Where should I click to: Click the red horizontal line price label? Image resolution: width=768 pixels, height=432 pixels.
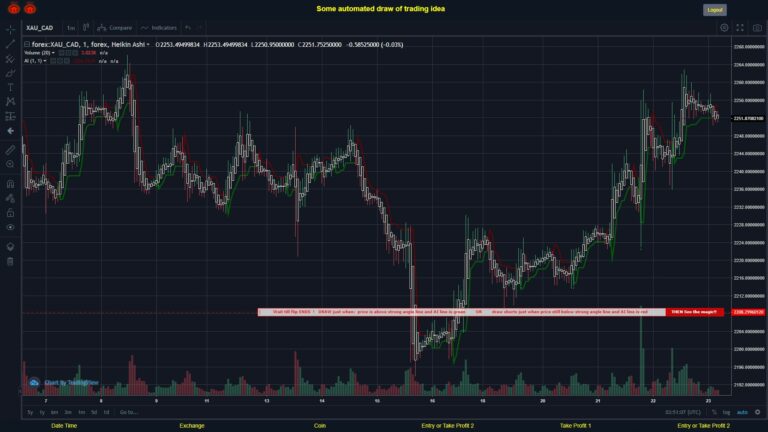click(748, 312)
